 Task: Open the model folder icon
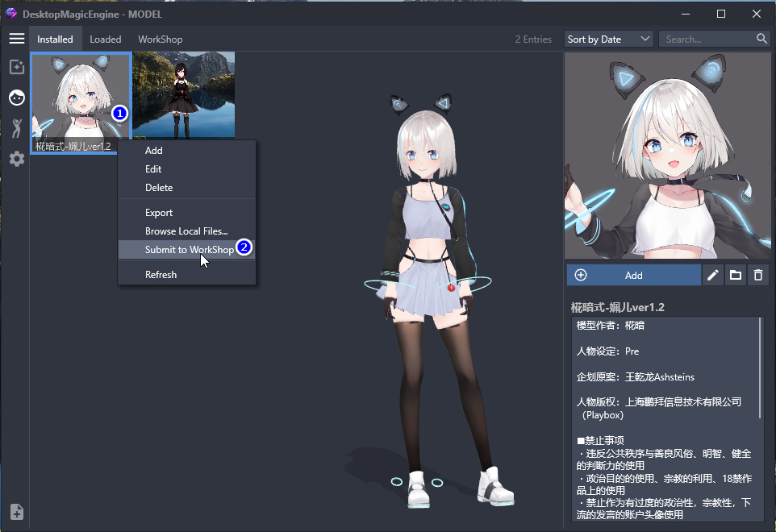(736, 276)
